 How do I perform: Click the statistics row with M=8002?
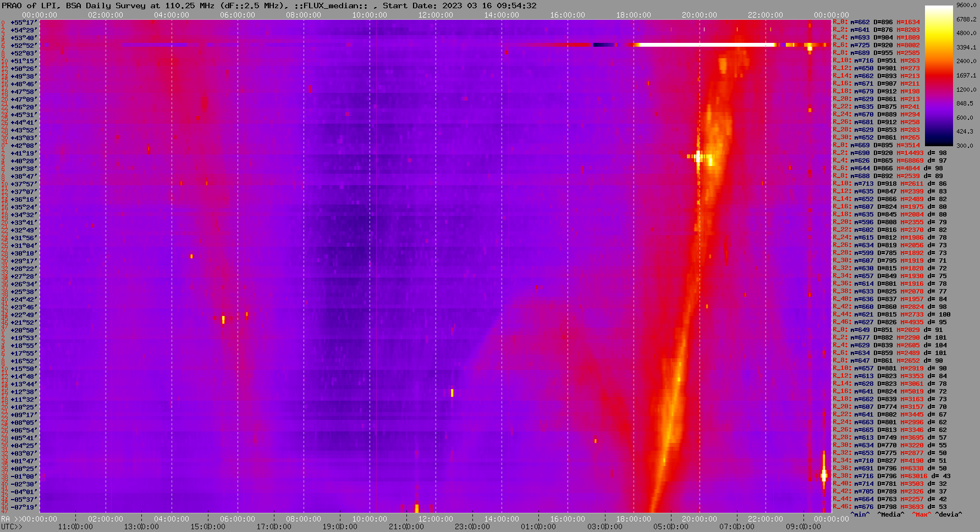pos(876,45)
